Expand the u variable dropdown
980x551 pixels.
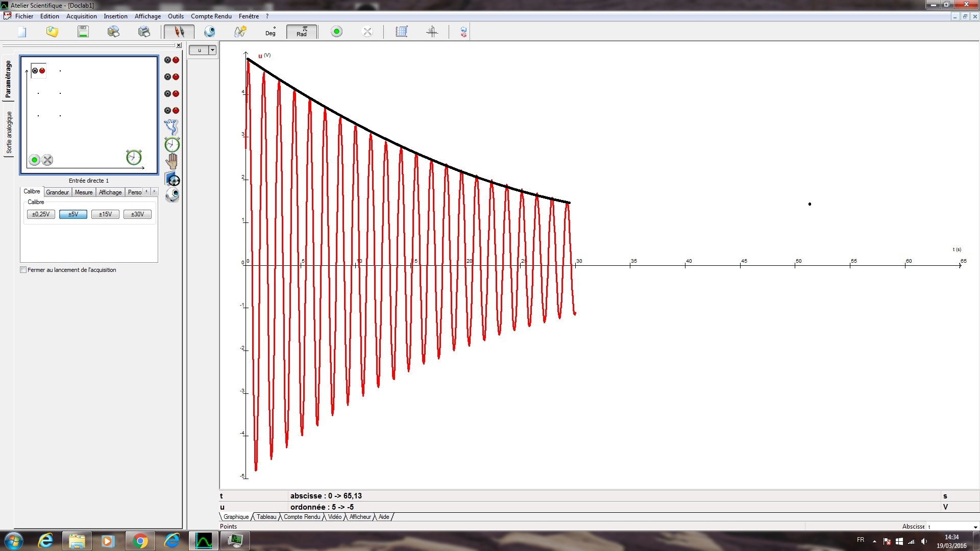(x=212, y=50)
